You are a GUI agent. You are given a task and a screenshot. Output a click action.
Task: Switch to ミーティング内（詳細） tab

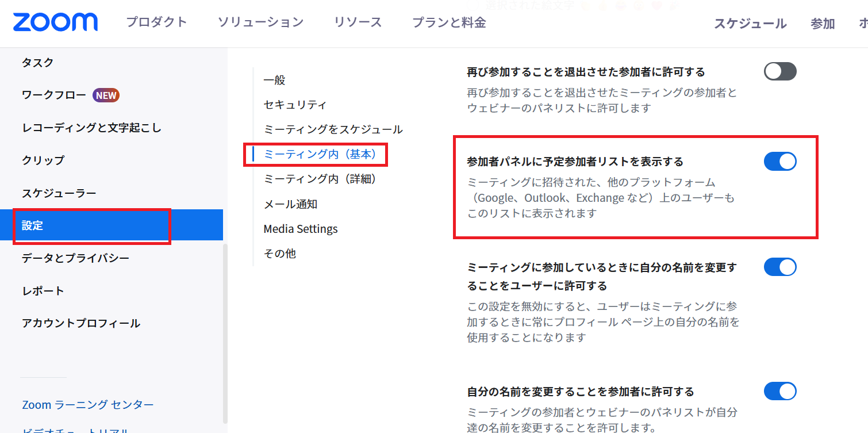point(321,179)
